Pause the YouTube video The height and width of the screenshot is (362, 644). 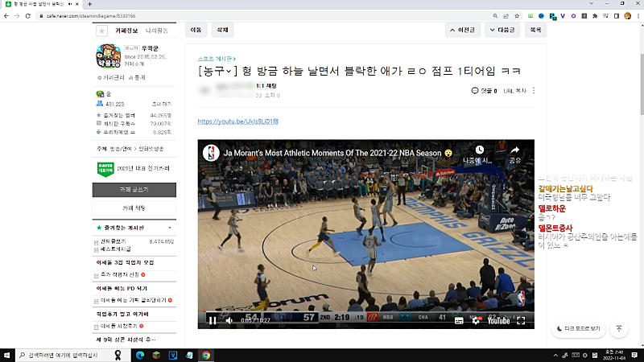(x=213, y=320)
